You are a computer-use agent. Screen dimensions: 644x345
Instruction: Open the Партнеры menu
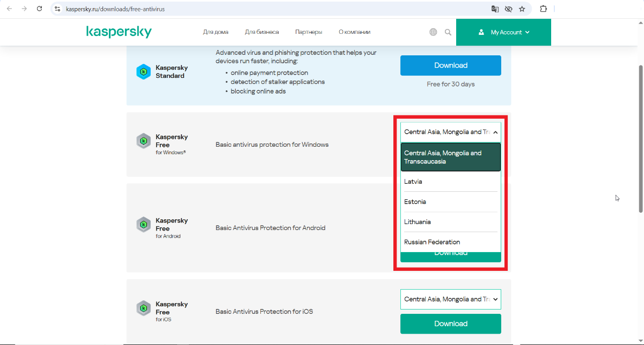pyautogui.click(x=309, y=32)
